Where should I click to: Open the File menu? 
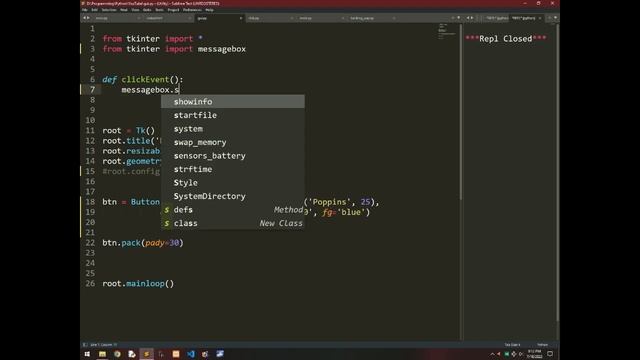85,10
